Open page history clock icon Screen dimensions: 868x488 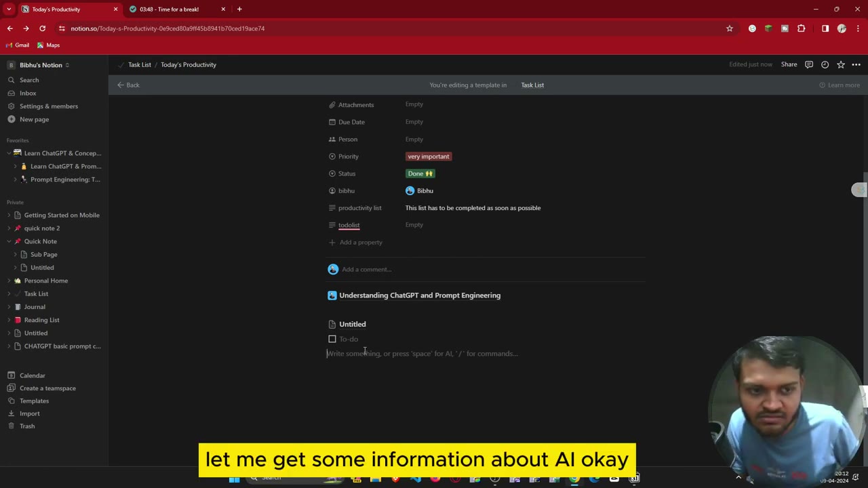point(825,64)
